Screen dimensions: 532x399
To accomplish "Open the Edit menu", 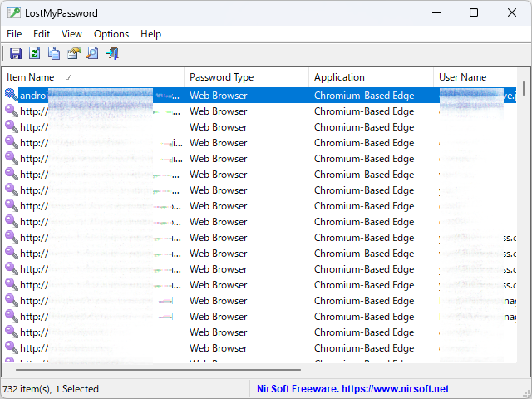I will coord(42,34).
